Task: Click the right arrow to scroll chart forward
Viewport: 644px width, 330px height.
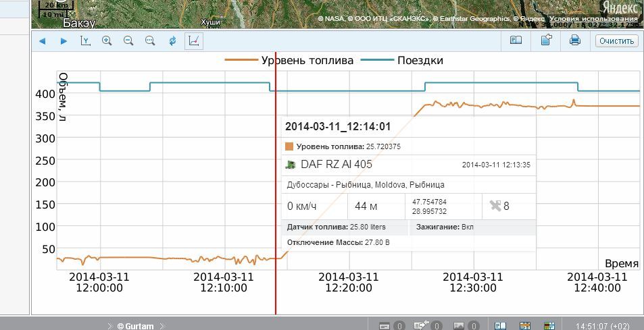Action: tap(64, 41)
